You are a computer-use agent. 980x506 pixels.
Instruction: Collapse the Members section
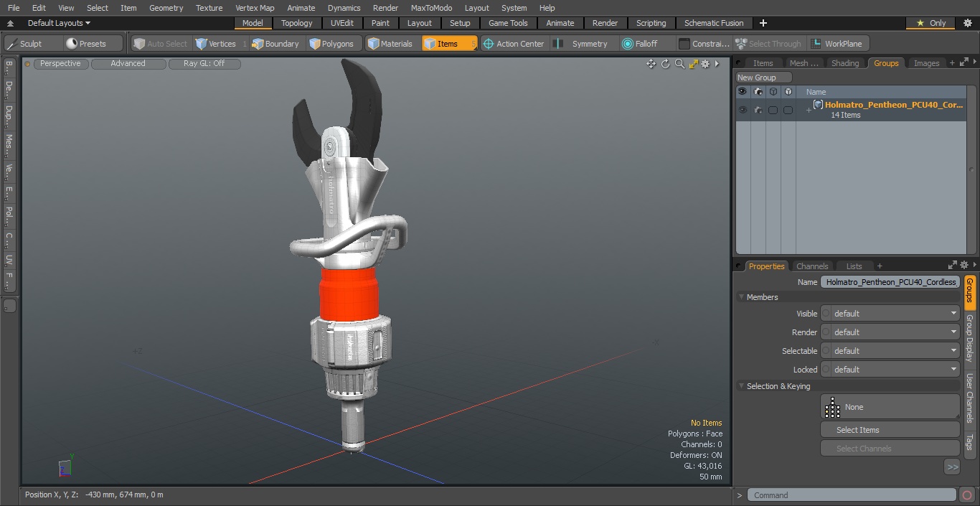coord(741,297)
